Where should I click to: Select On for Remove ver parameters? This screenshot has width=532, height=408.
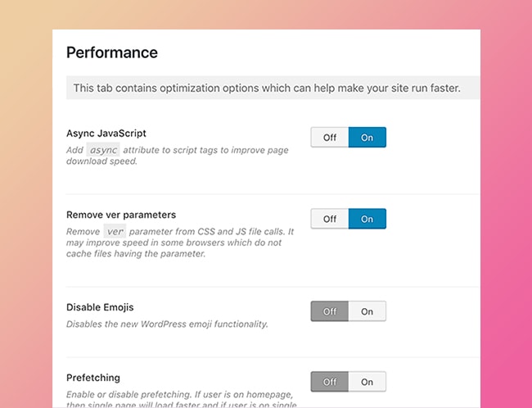367,219
